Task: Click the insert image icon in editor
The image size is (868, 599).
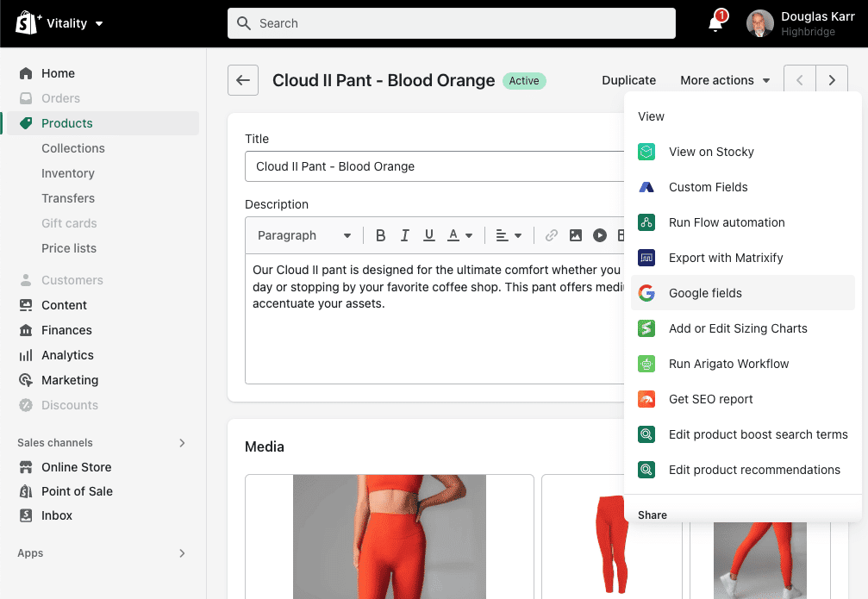Action: pos(576,235)
